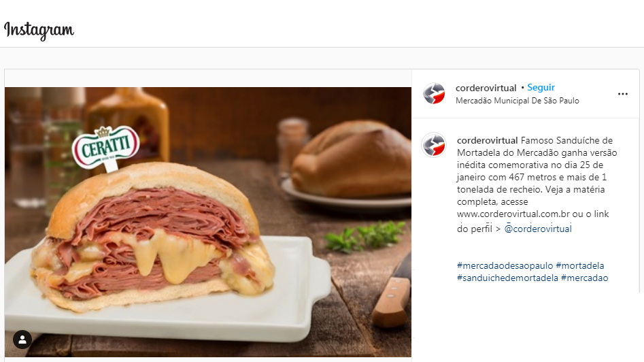The image size is (644, 362).
Task: Click the Ceratti logo tag on sandwich
Action: [x=105, y=147]
